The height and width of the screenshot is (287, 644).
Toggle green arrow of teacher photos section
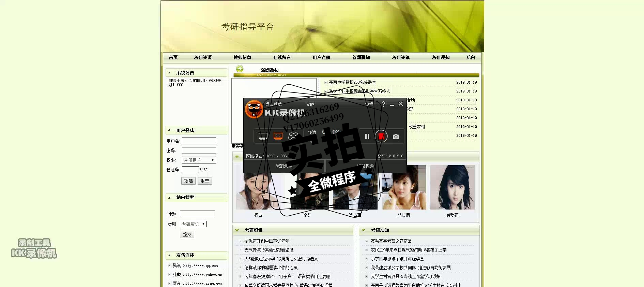click(x=237, y=157)
